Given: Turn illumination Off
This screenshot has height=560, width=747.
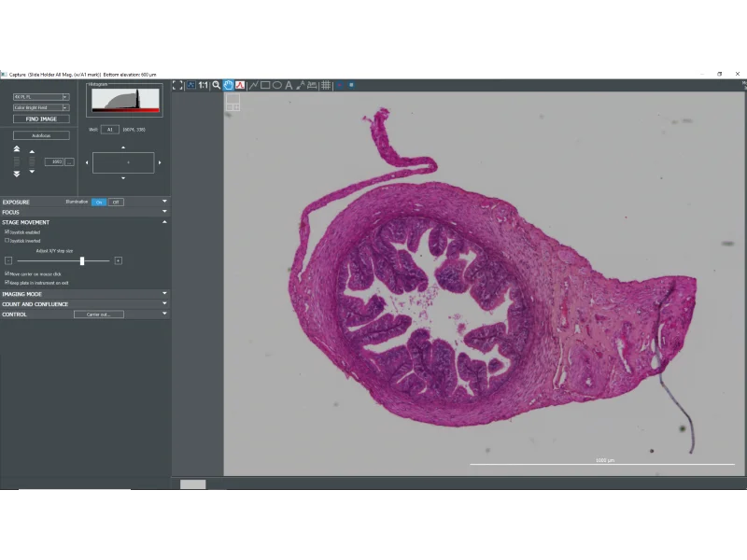Looking at the screenshot, I should click(116, 202).
